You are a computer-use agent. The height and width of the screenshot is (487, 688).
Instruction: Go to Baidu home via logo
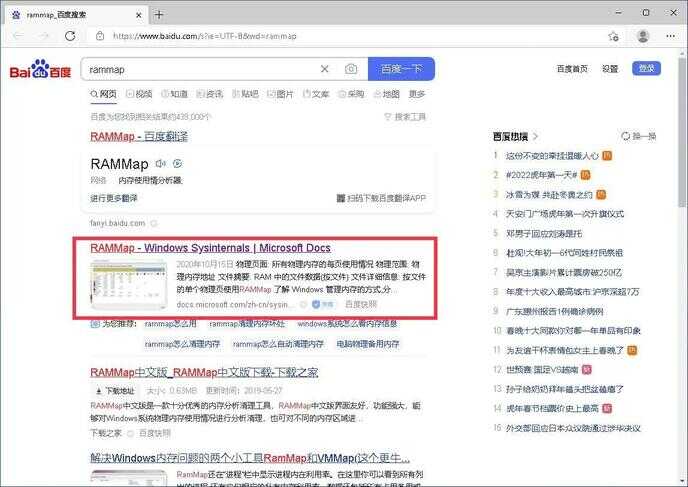point(40,69)
